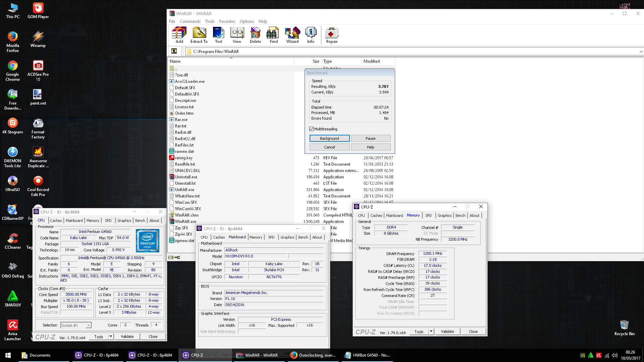Select the Google Chrome desktop icon
This screenshot has height=362, width=644.
(13, 71)
